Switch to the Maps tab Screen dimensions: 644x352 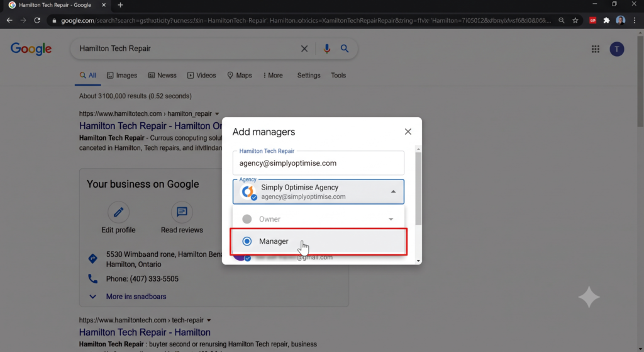pyautogui.click(x=240, y=76)
